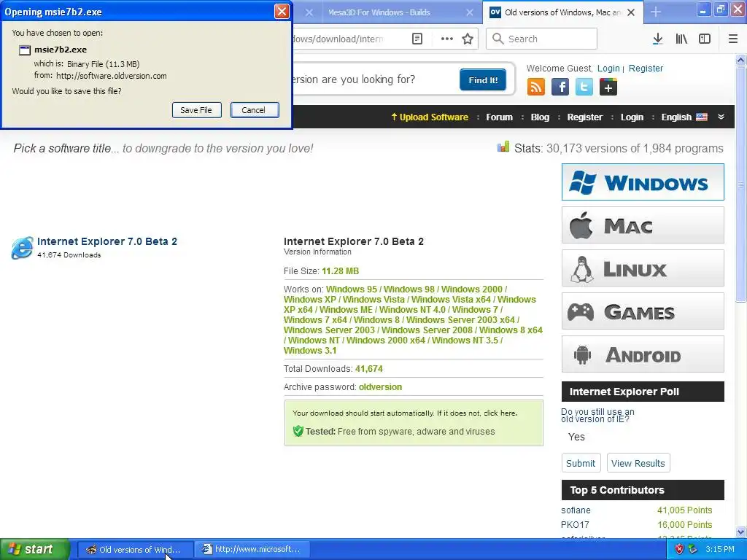The width and height of the screenshot is (747, 560).
Task: Open Internet Explorer 7.0 Beta 2 title link
Action: pos(107,241)
